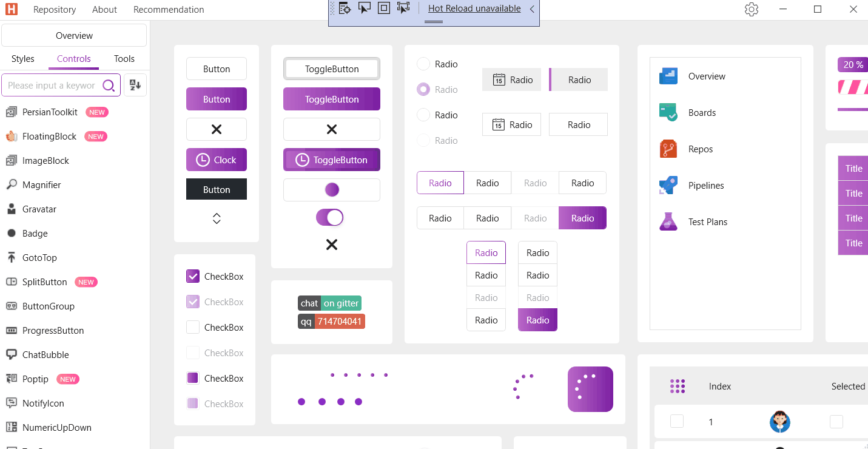Open the settings gear icon
The height and width of the screenshot is (449, 868).
coord(752,9)
